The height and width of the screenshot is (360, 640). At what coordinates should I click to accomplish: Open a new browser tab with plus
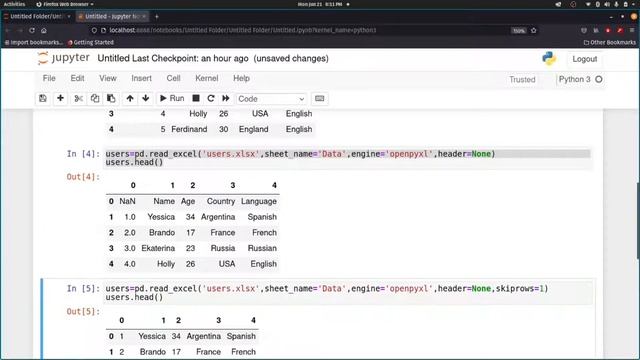(156, 17)
